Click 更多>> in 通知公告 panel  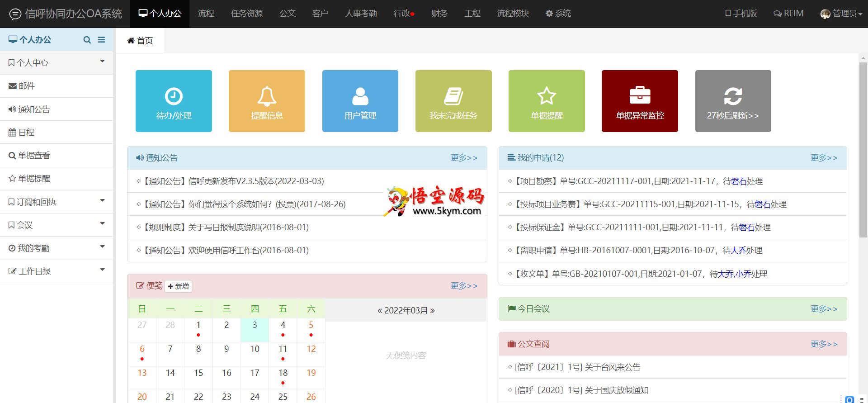click(x=464, y=158)
